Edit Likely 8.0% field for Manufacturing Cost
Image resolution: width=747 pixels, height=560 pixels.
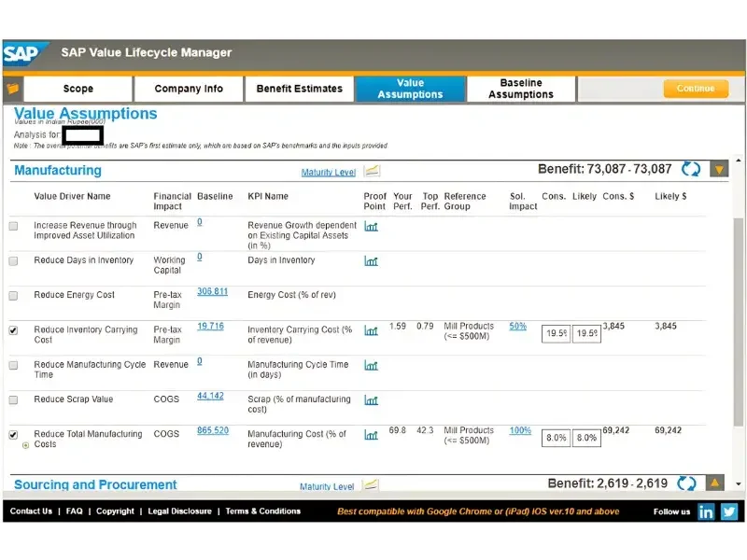coord(586,438)
